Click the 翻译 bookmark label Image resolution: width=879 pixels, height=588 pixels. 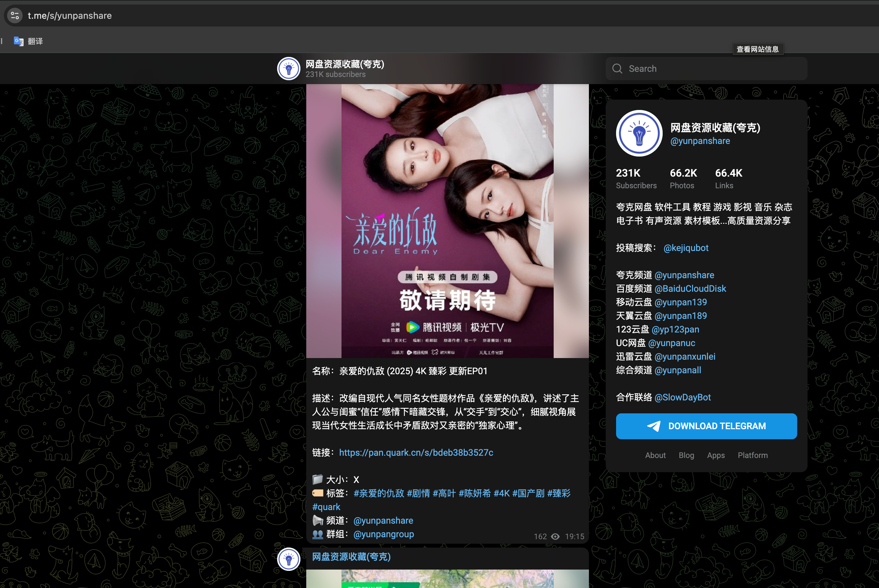tap(35, 41)
